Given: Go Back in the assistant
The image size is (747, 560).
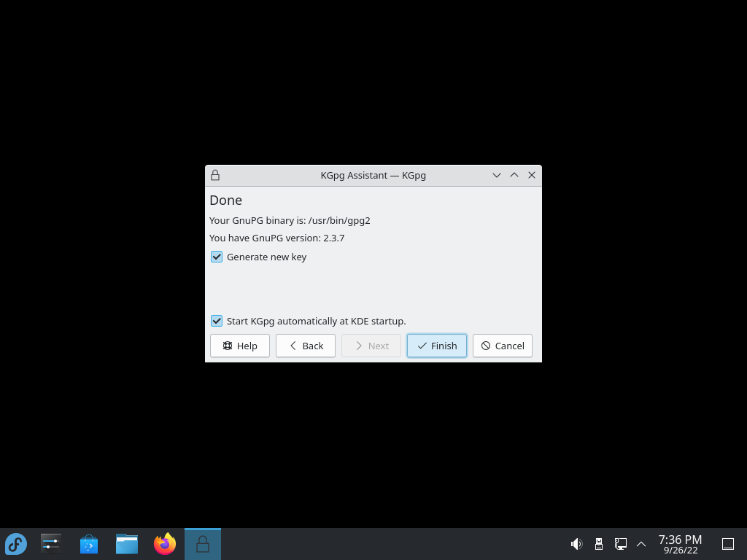Looking at the screenshot, I should (x=306, y=346).
